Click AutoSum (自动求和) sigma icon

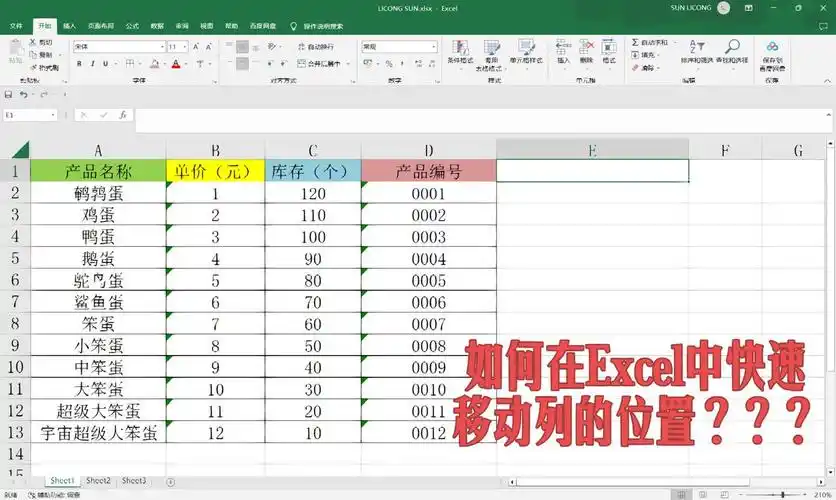tap(635, 42)
